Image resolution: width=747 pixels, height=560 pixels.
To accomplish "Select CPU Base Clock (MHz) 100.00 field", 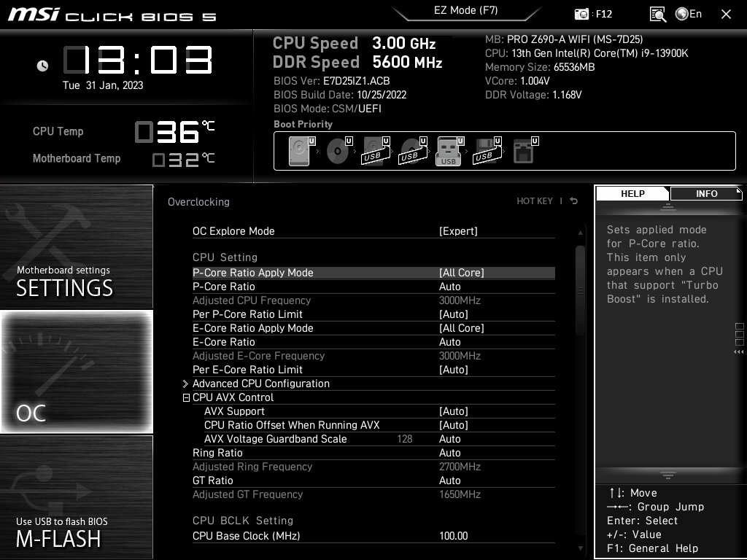I will tap(373, 536).
